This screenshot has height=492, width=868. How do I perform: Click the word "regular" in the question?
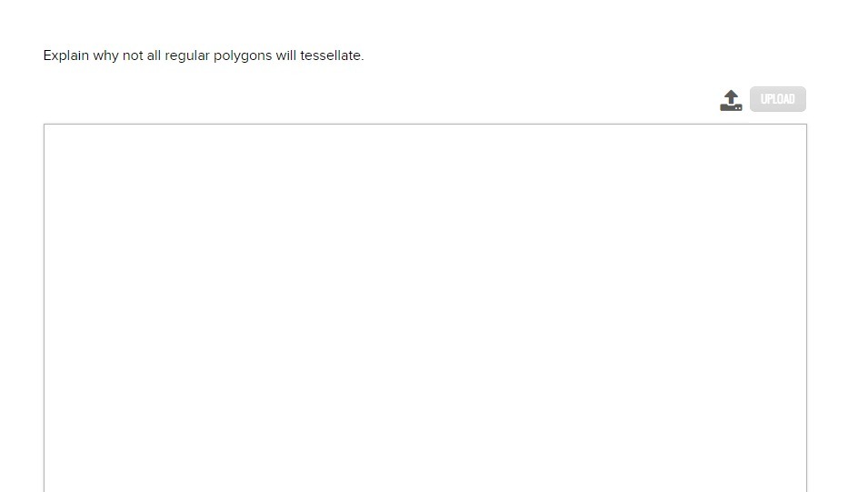tap(187, 56)
